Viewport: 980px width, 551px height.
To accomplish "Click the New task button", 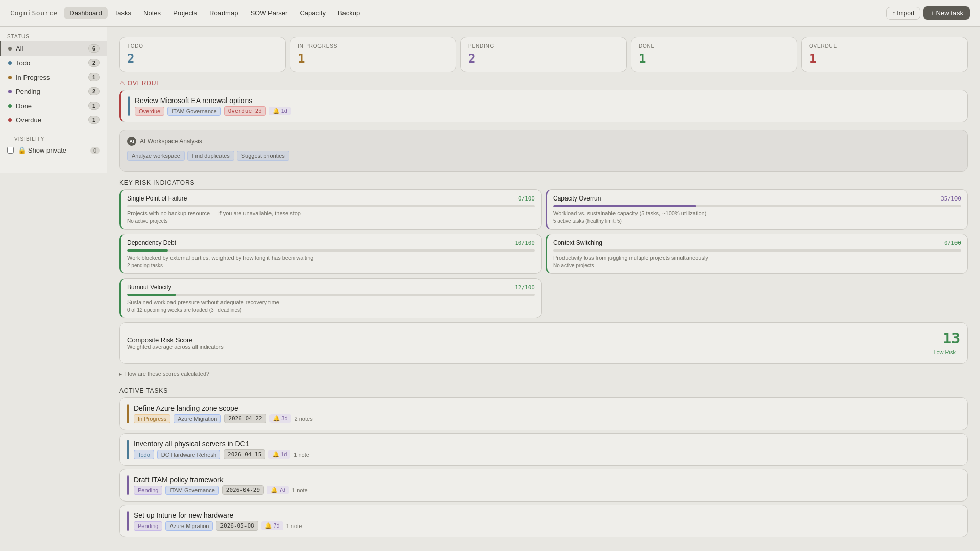I will pos(946,13).
